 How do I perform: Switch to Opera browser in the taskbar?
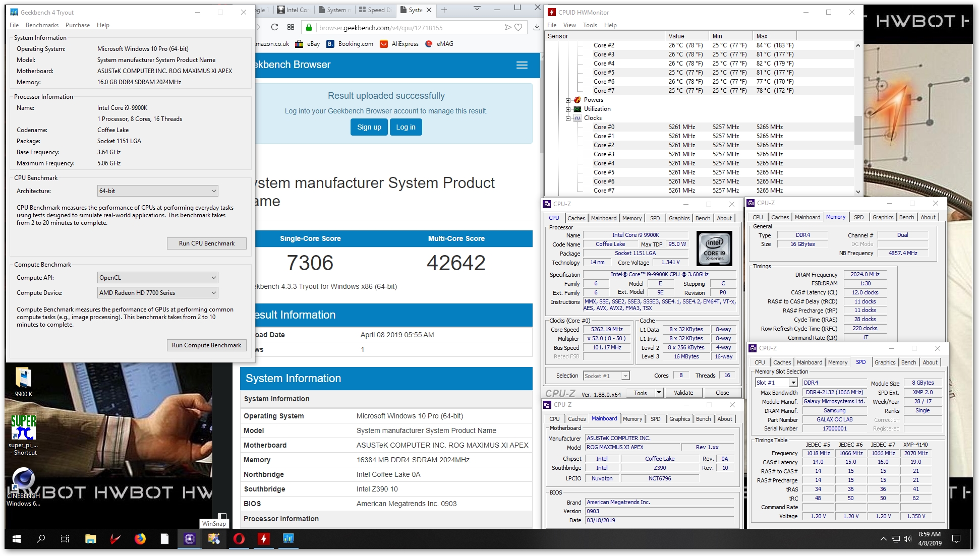[239, 538]
